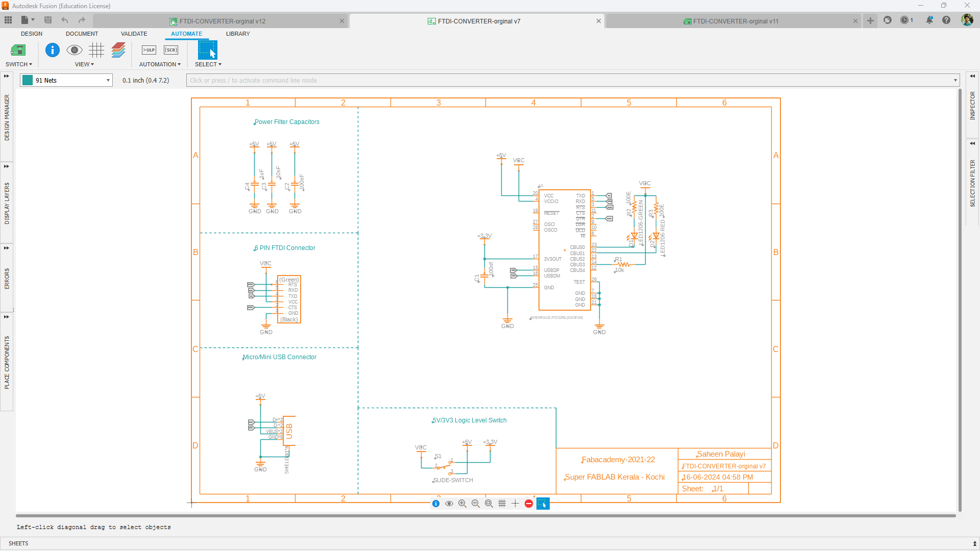The width and height of the screenshot is (980, 551).
Task: Click the blue Info tool icon in ribbon
Action: tap(52, 50)
